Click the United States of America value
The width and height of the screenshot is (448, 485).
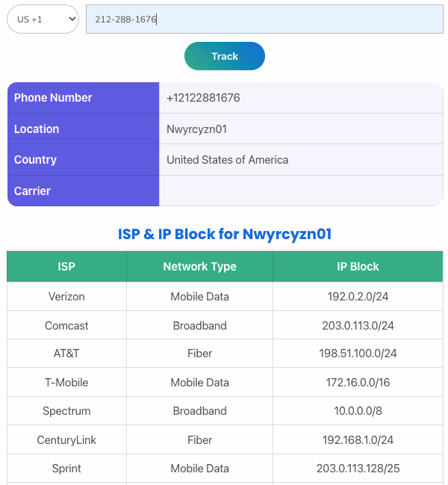[x=227, y=160]
